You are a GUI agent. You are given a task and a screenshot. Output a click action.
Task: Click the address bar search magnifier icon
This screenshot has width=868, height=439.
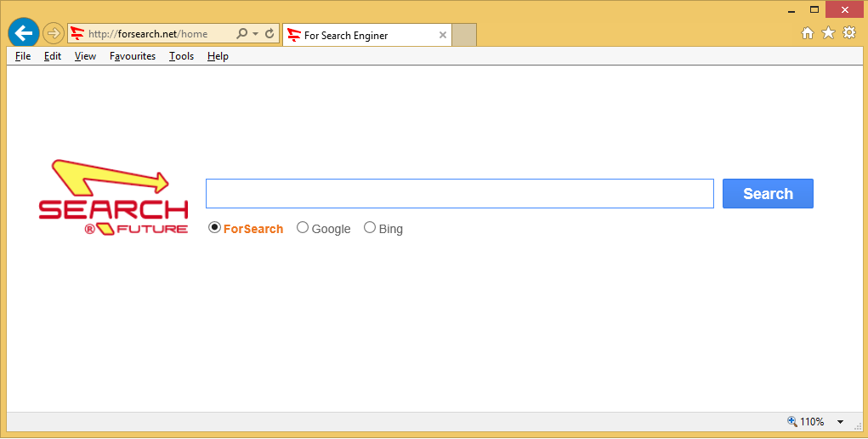(x=241, y=34)
